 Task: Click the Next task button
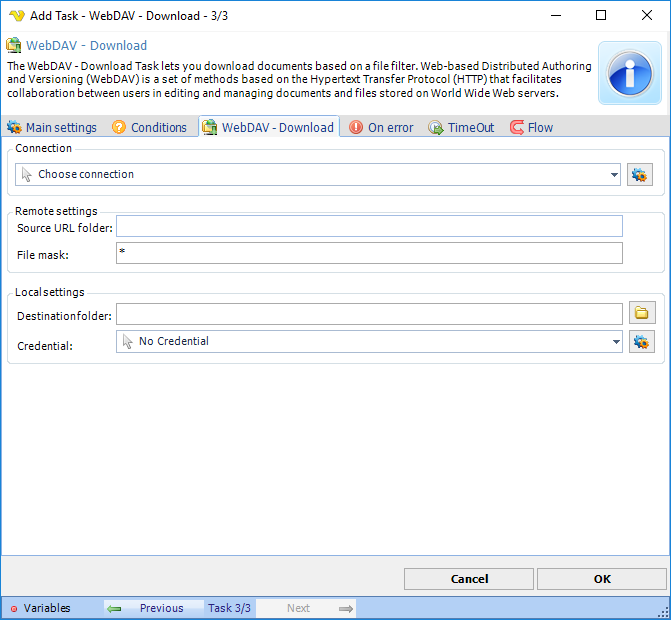pos(306,608)
